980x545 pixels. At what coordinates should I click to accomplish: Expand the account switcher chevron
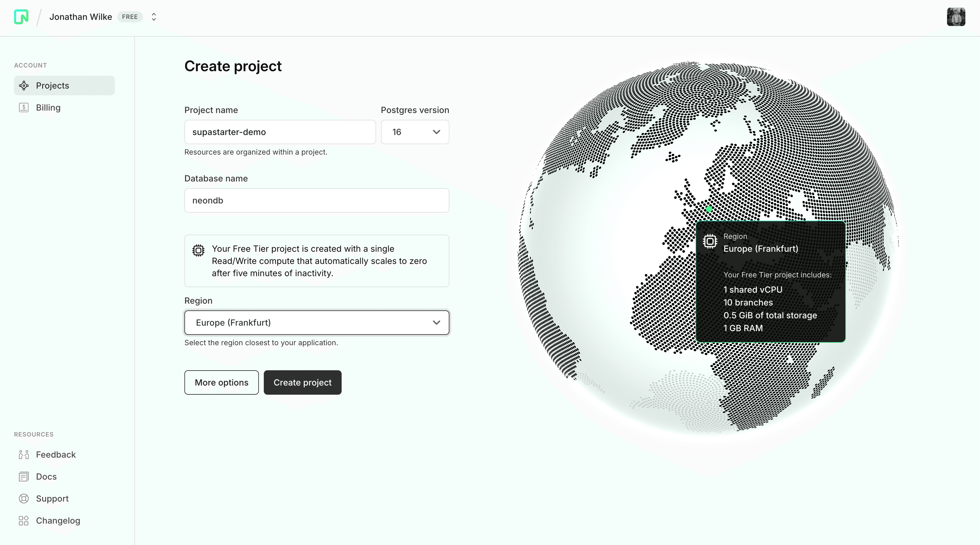point(154,17)
